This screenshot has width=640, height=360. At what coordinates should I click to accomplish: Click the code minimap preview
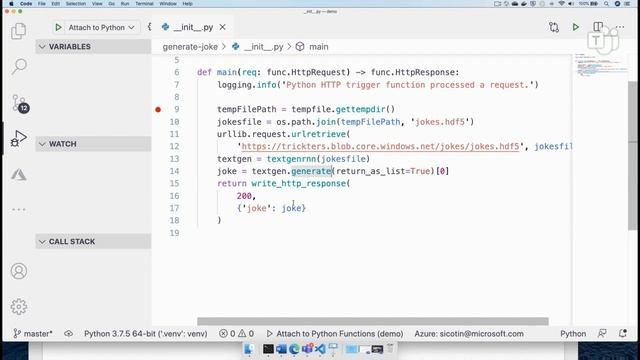point(600,65)
